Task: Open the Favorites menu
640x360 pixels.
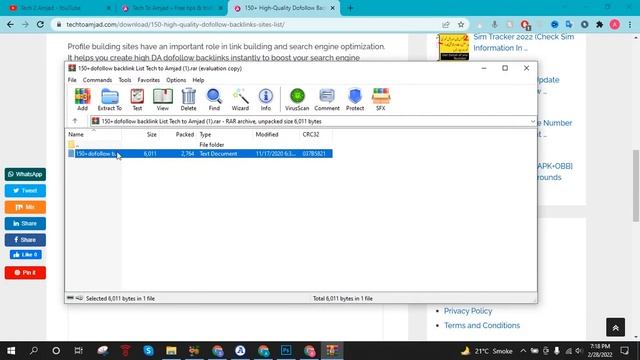Action: [149, 80]
